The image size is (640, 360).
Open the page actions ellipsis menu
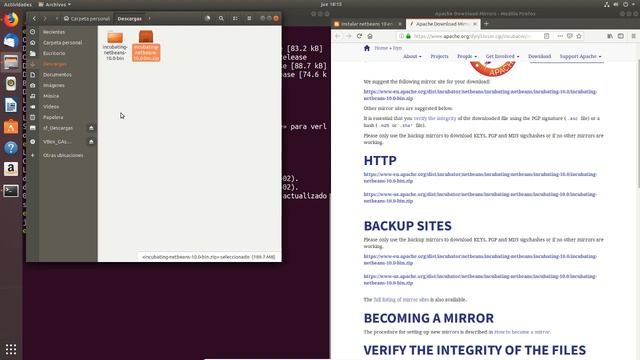click(x=560, y=36)
